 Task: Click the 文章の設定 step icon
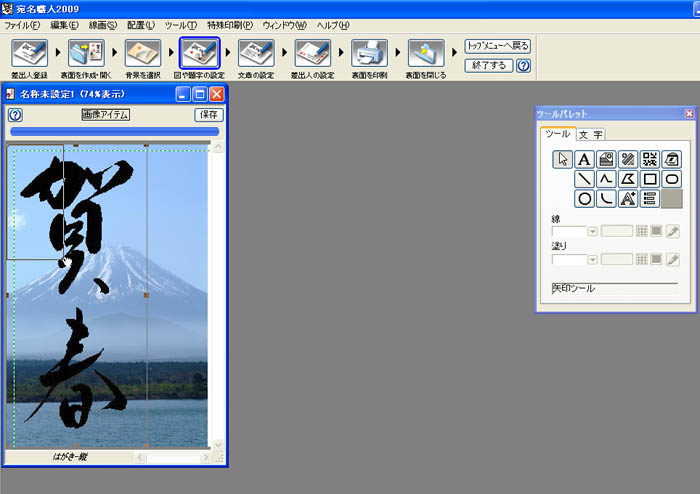point(256,54)
